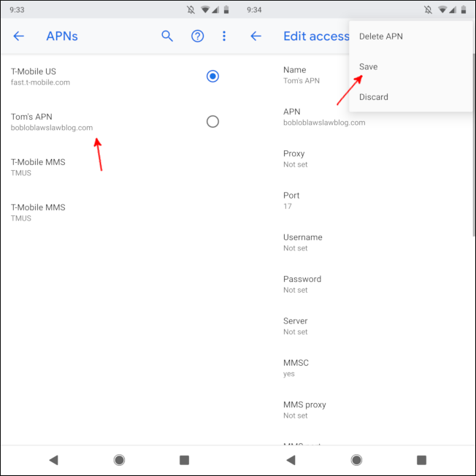This screenshot has height=476, width=476.
Task: Select the T-Mobile US radio button
Action: pyautogui.click(x=212, y=76)
